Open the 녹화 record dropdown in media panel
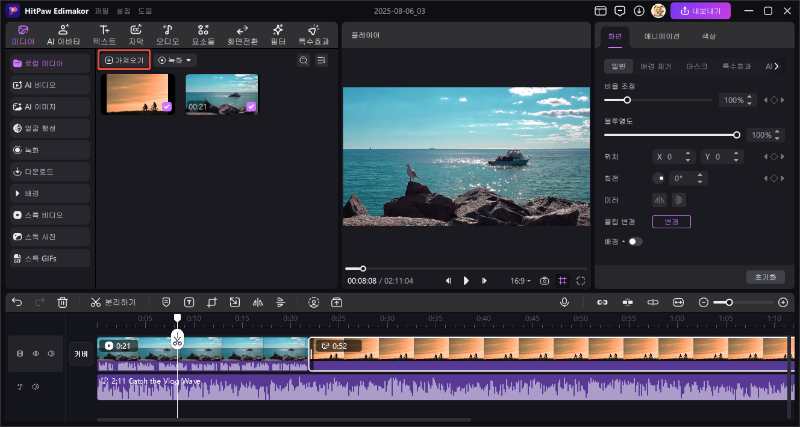 (x=175, y=60)
